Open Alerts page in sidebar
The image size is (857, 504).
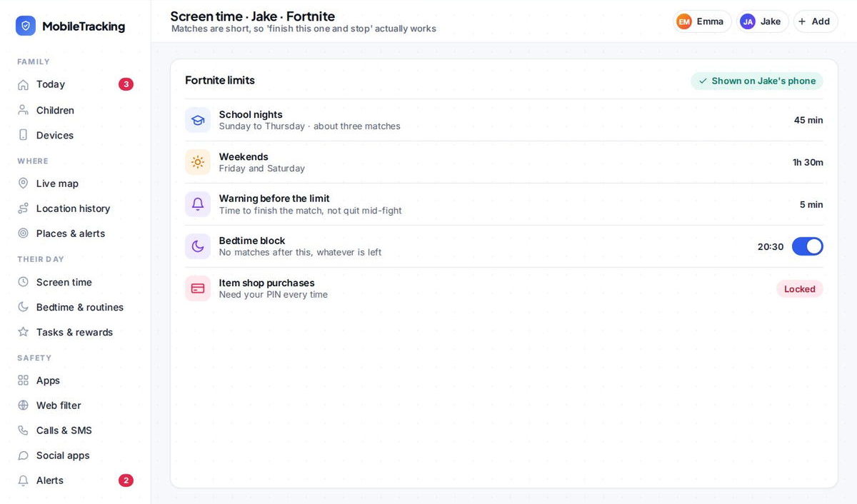[75, 480]
